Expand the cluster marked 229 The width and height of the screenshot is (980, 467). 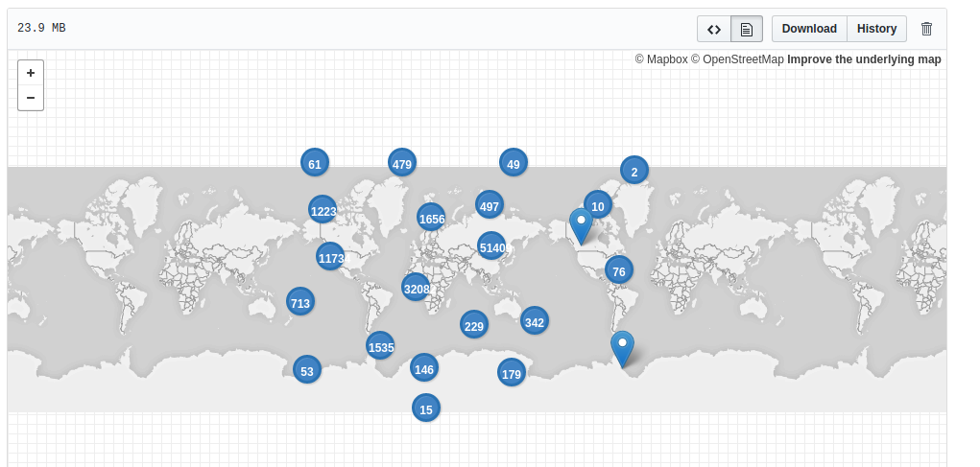click(x=474, y=325)
